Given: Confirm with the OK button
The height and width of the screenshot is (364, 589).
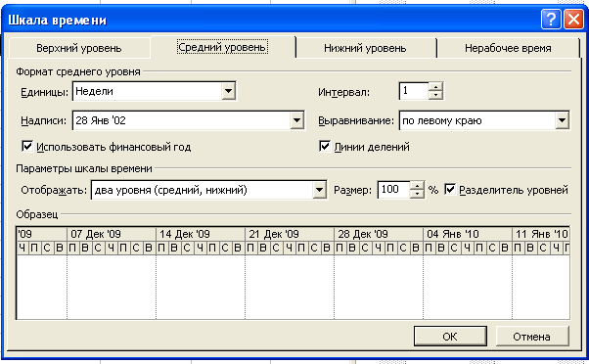Looking at the screenshot, I should point(450,337).
